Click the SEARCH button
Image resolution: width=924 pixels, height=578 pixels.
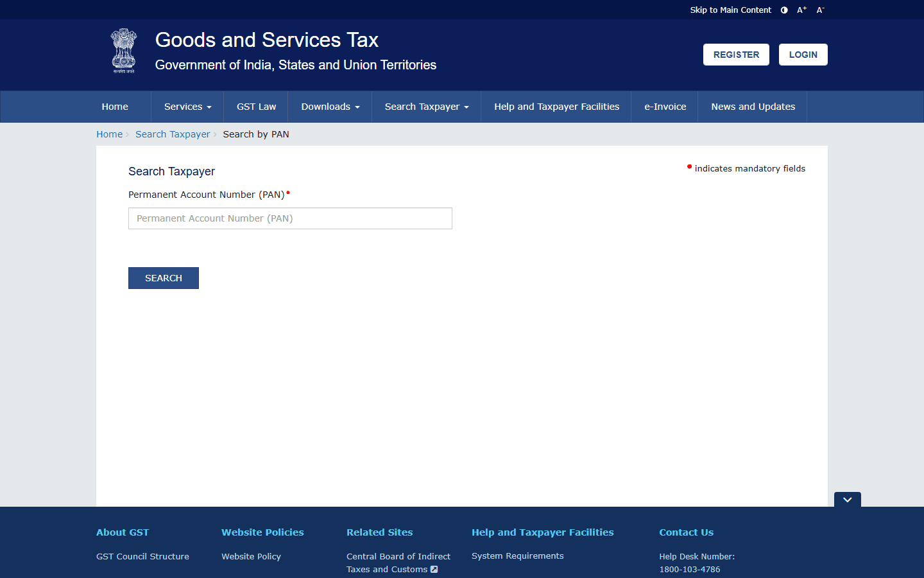(164, 278)
